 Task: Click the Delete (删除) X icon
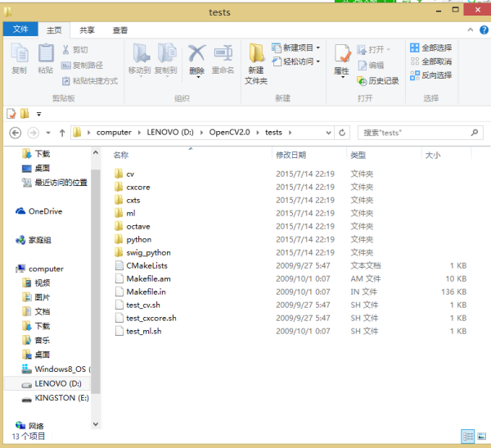[197, 53]
